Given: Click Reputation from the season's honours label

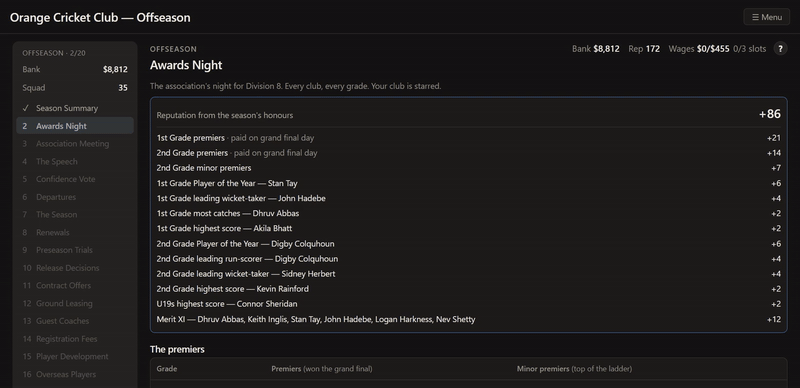Looking at the screenshot, I should coord(224,115).
